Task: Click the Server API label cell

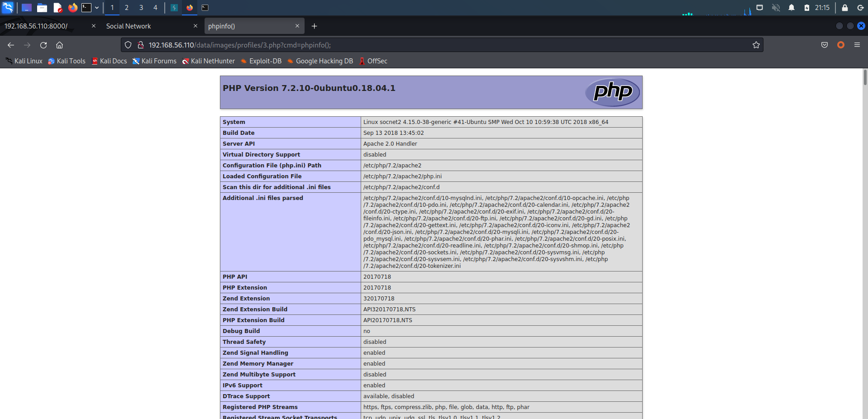Action: pos(291,144)
